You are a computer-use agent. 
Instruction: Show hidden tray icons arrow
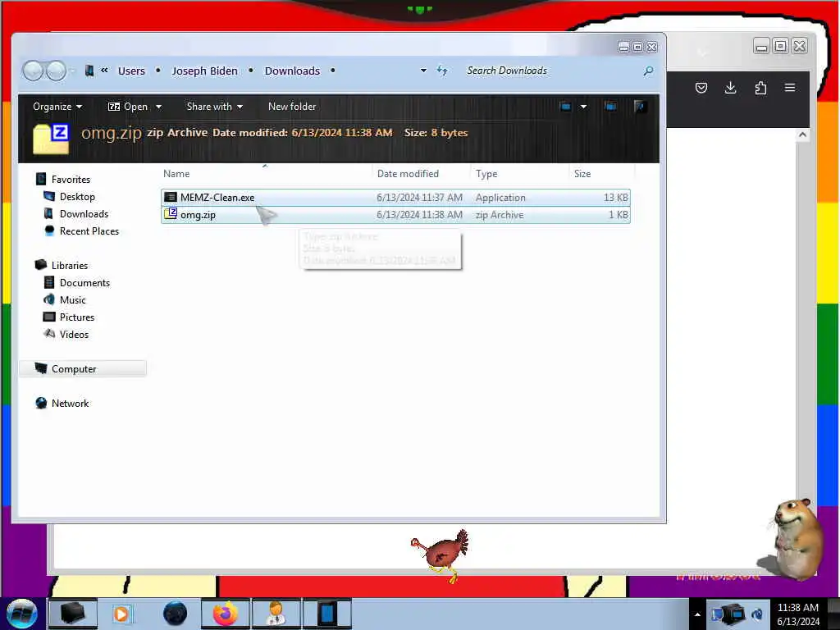(x=697, y=614)
